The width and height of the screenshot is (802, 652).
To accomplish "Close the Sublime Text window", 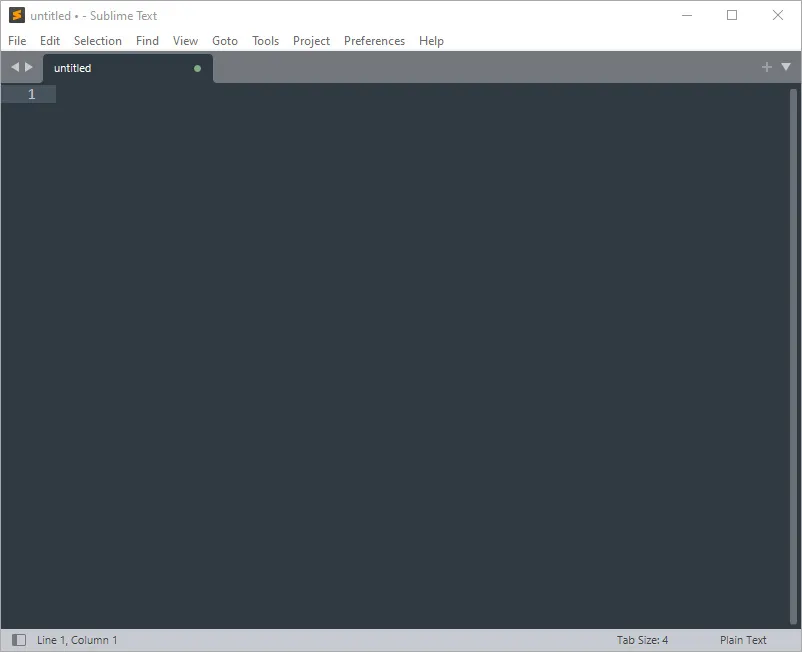I will click(777, 15).
